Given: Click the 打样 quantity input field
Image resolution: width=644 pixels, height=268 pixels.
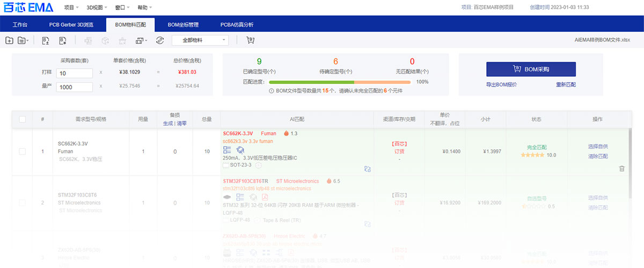Looking at the screenshot, I should [75, 73].
